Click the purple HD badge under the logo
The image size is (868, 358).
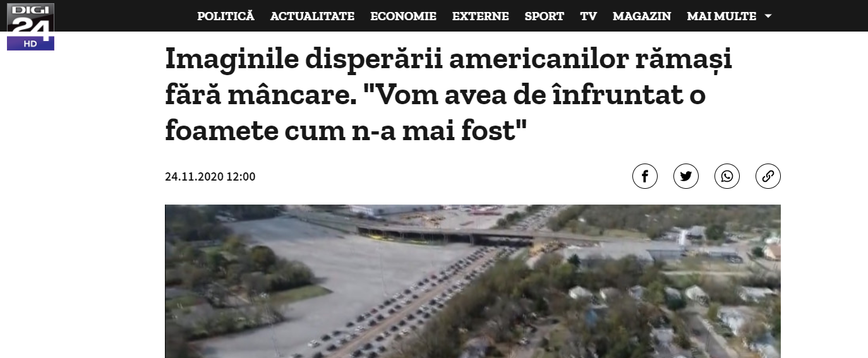click(x=30, y=44)
